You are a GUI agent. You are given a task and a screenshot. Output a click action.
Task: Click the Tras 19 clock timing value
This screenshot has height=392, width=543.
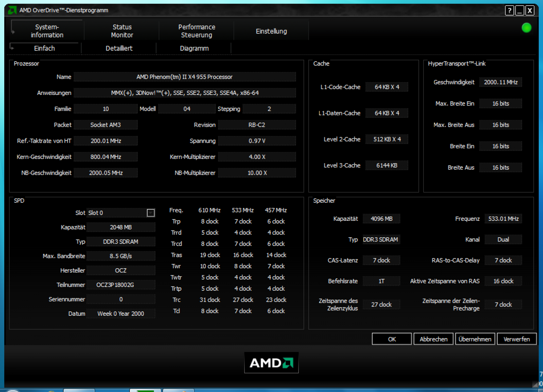pyautogui.click(x=210, y=255)
